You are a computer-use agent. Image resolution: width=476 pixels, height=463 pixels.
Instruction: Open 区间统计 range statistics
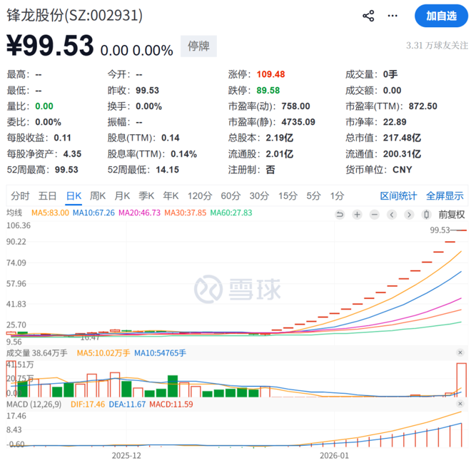pyautogui.click(x=398, y=195)
